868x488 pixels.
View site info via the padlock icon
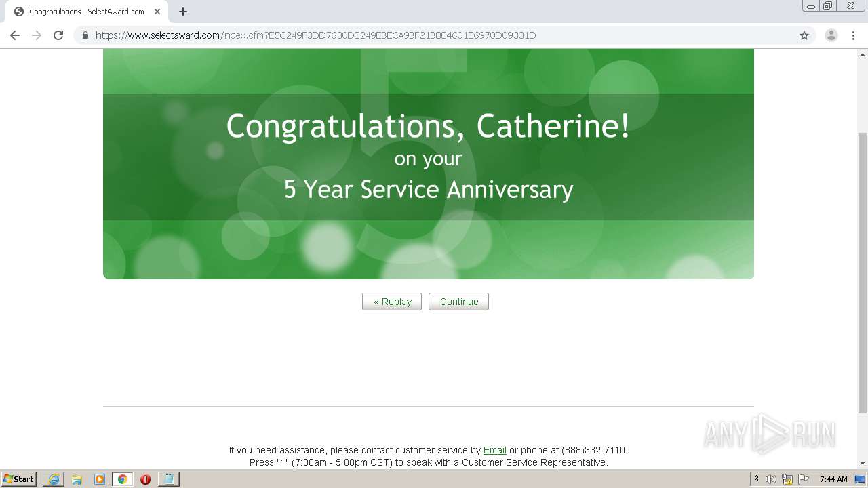(85, 35)
